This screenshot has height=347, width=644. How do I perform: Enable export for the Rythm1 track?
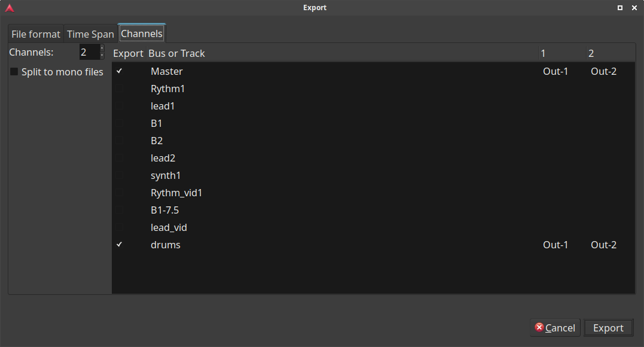(x=120, y=89)
